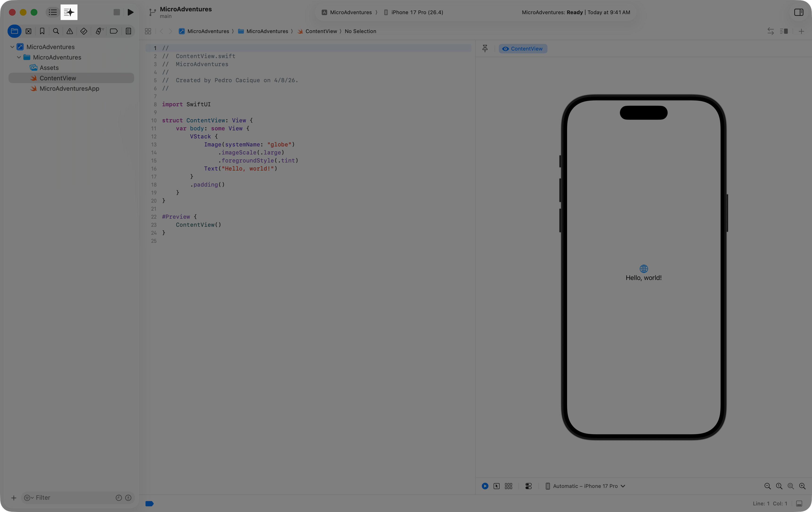The width and height of the screenshot is (812, 512).
Task: Pin the canvas preview
Action: point(485,49)
